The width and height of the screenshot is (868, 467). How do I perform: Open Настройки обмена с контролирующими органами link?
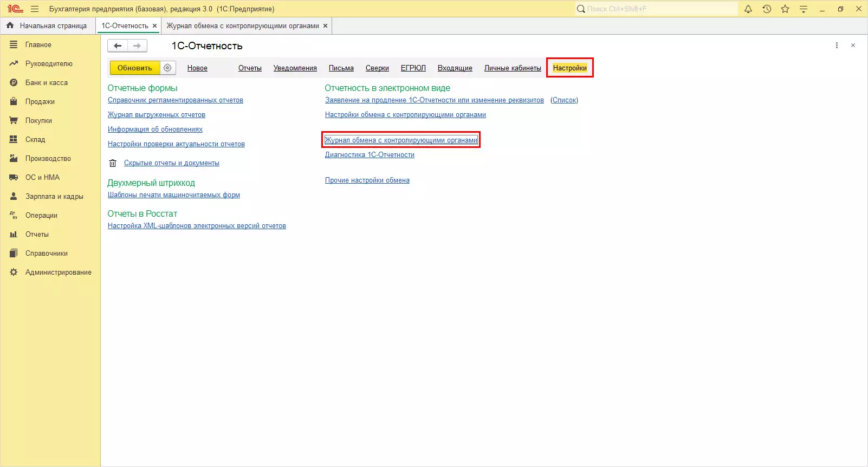[x=405, y=115]
